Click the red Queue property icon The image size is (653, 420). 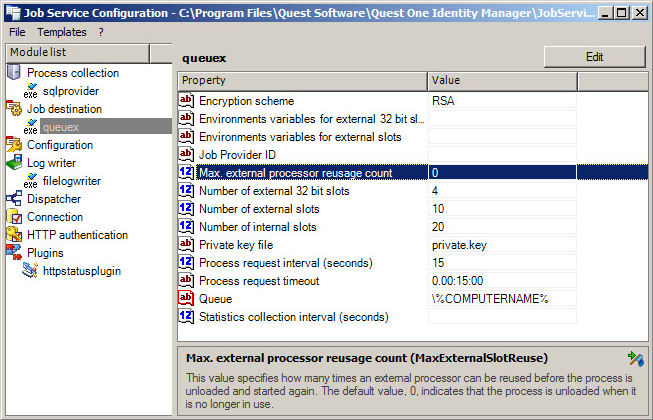[x=186, y=298]
